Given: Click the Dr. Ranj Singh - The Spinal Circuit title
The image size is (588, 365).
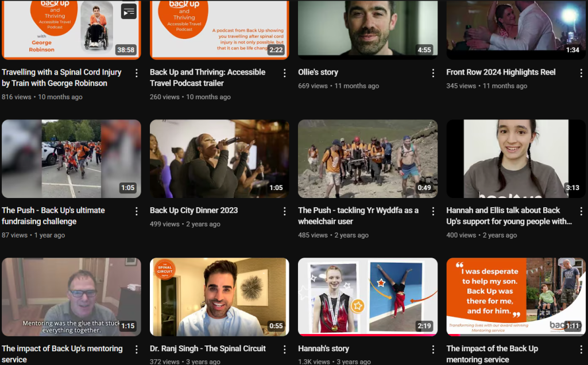Looking at the screenshot, I should click(x=207, y=348).
